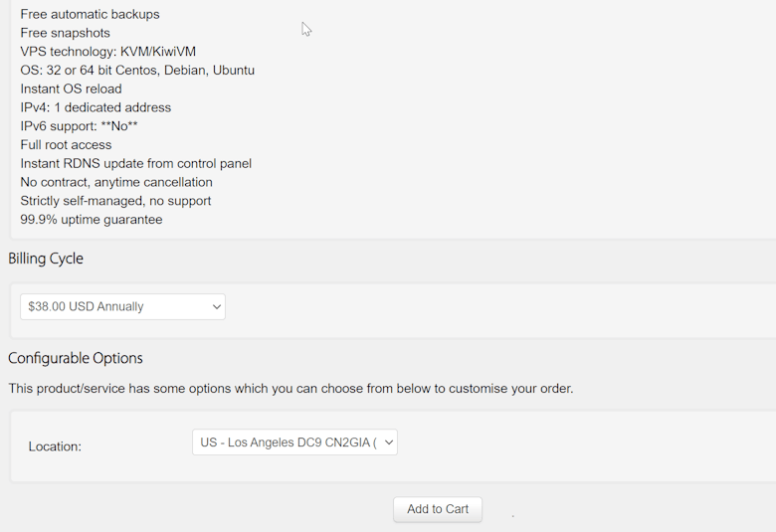
Task: Click the chevron arrow of the Location selector
Action: (x=388, y=443)
